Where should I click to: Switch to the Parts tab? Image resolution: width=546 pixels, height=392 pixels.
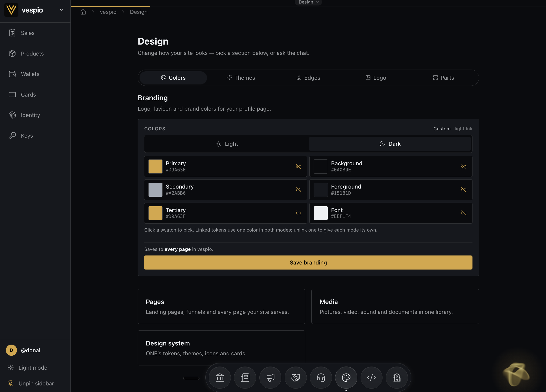click(x=444, y=78)
